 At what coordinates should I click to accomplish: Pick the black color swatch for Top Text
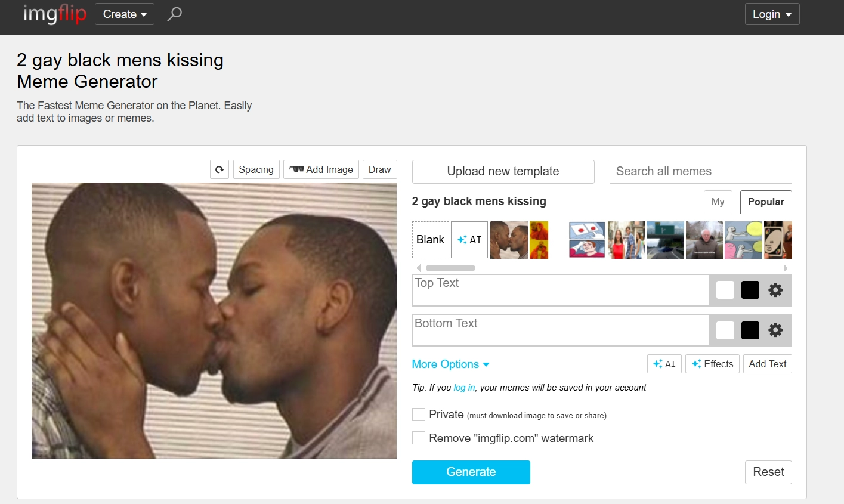749,290
